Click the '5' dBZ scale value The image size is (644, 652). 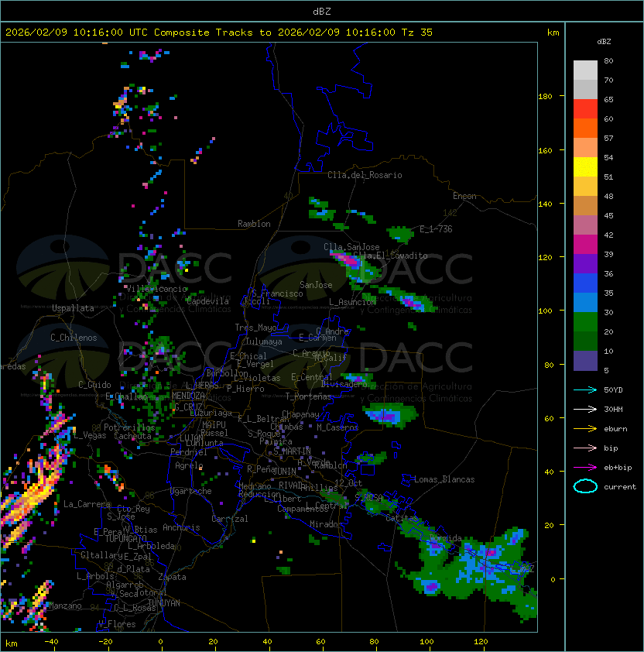pyautogui.click(x=607, y=370)
